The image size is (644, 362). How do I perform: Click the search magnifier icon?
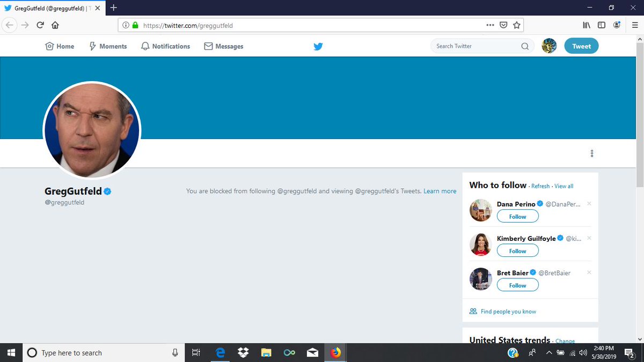click(525, 46)
